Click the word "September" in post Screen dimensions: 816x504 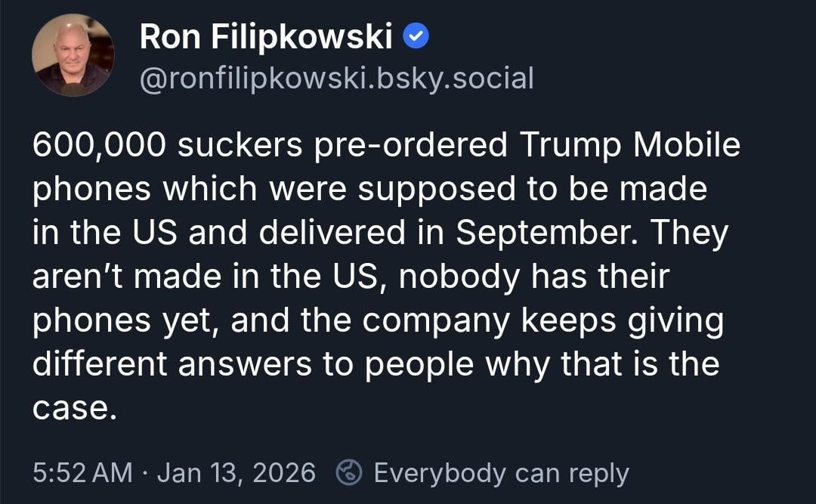tap(551, 233)
